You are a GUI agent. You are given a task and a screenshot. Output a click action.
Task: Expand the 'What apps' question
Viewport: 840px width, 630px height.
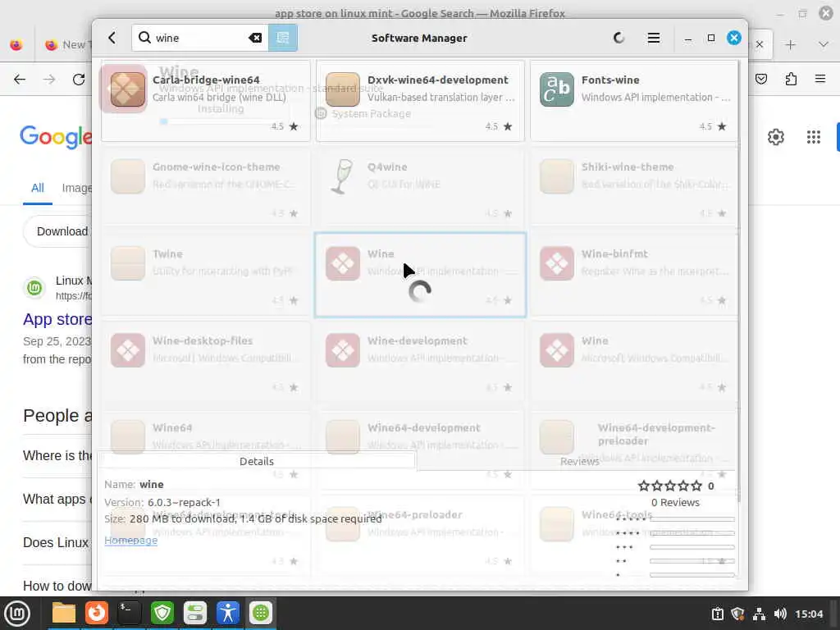57,500
